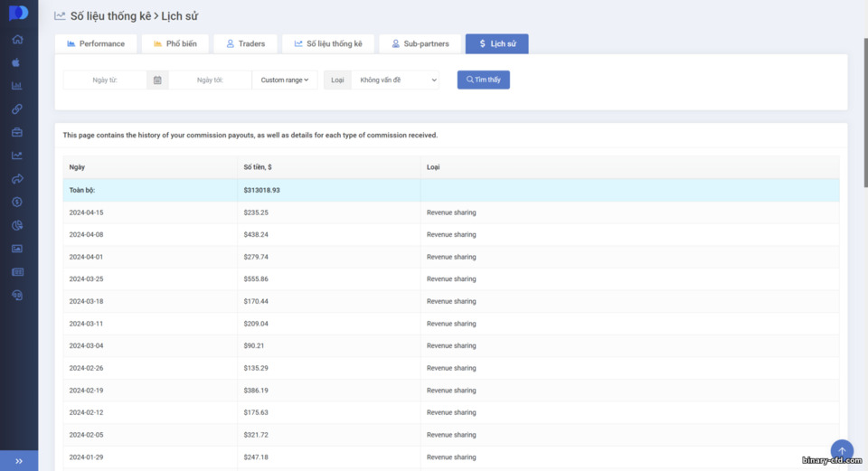Open the share arrow sidebar icon
Viewport: 868px width, 471px height.
click(x=17, y=179)
